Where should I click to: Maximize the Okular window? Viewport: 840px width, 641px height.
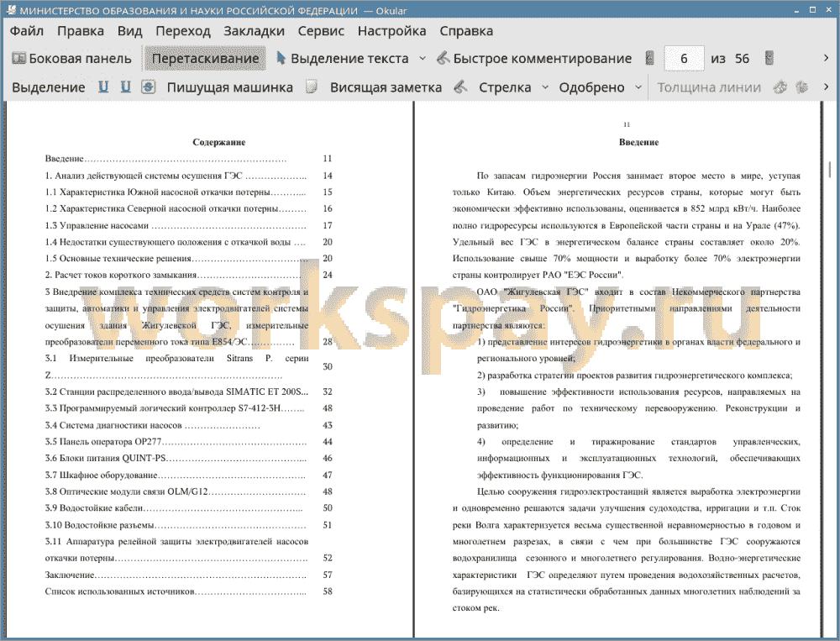[812, 9]
